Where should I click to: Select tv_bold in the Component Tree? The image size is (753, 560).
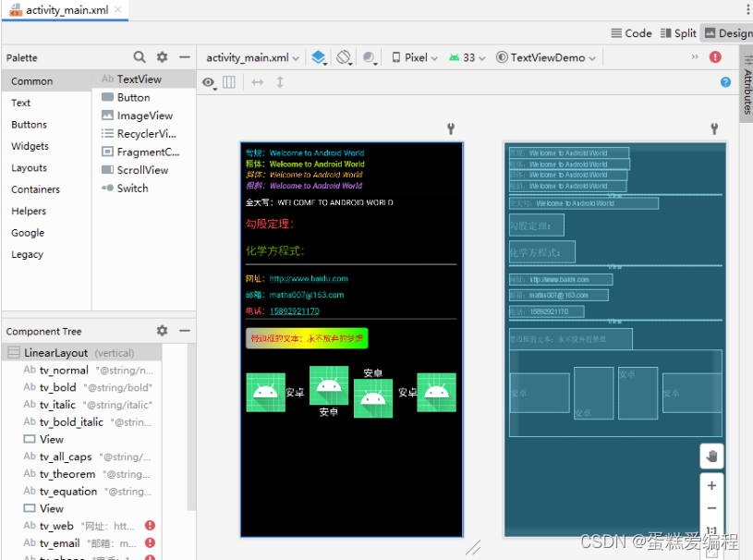[58, 388]
